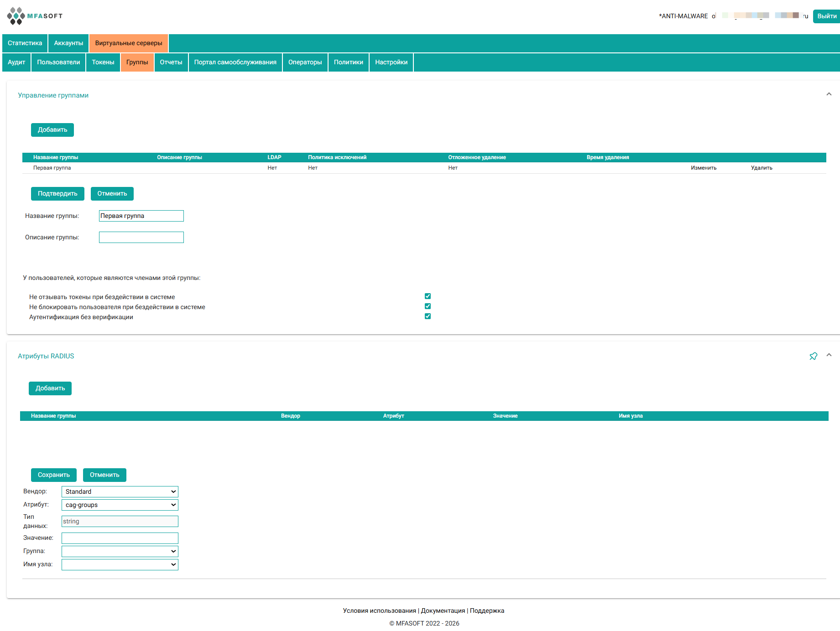Click the MFASOFT logo
The width and height of the screenshot is (840, 631).
35,16
